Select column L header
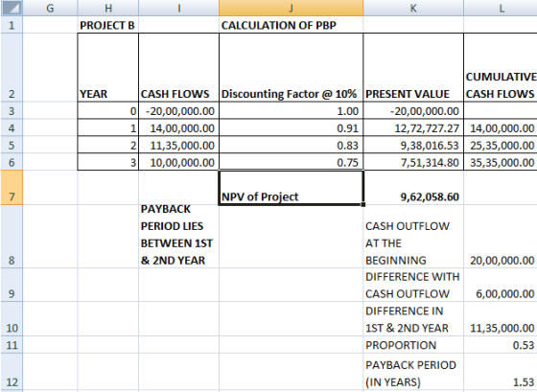 point(501,8)
